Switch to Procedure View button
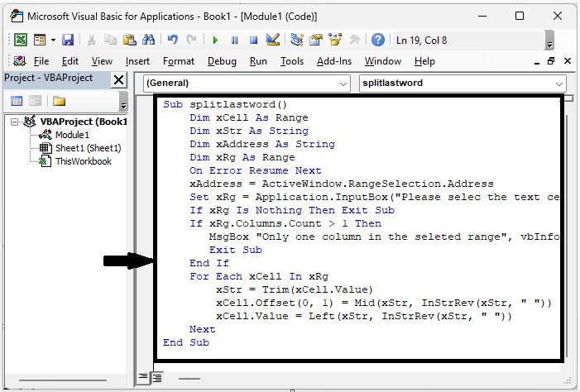This screenshot has height=392, width=580. pyautogui.click(x=143, y=378)
